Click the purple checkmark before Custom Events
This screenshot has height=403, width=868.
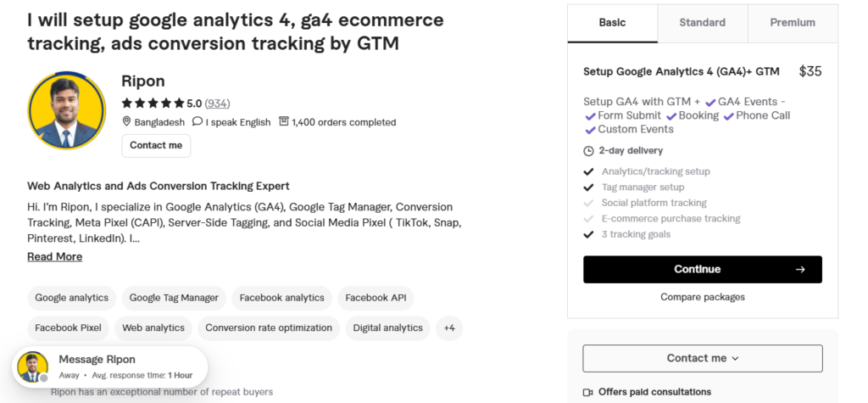(x=590, y=131)
